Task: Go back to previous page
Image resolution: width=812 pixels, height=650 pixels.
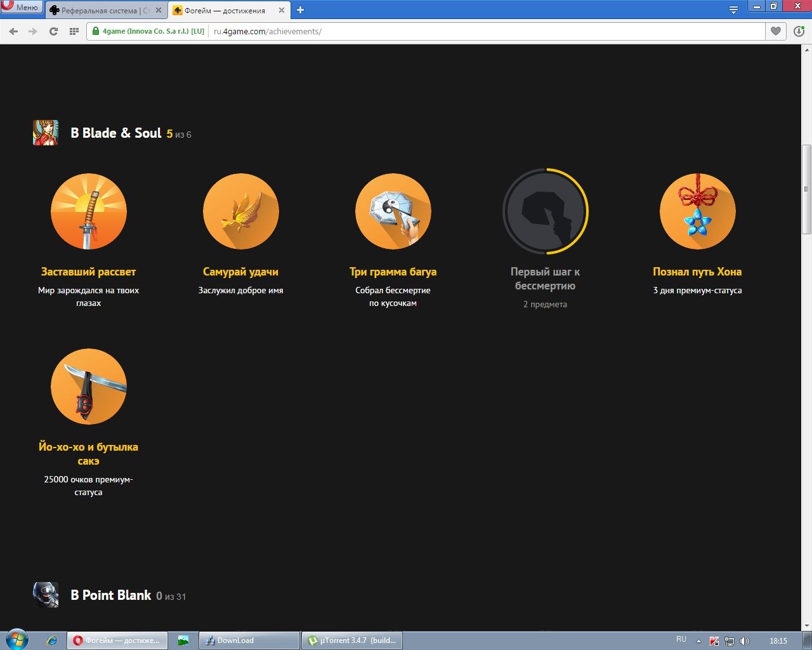Action: coord(13,31)
